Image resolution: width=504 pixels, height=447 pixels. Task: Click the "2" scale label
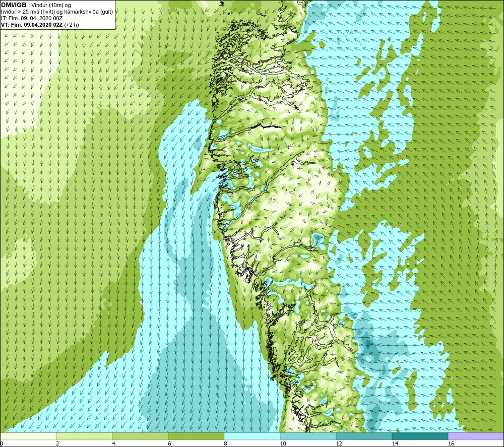click(57, 444)
